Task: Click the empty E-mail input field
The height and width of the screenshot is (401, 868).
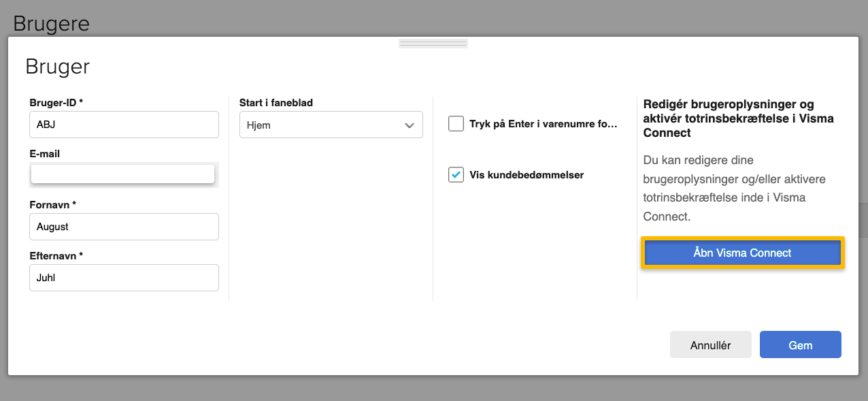Action: click(x=122, y=174)
